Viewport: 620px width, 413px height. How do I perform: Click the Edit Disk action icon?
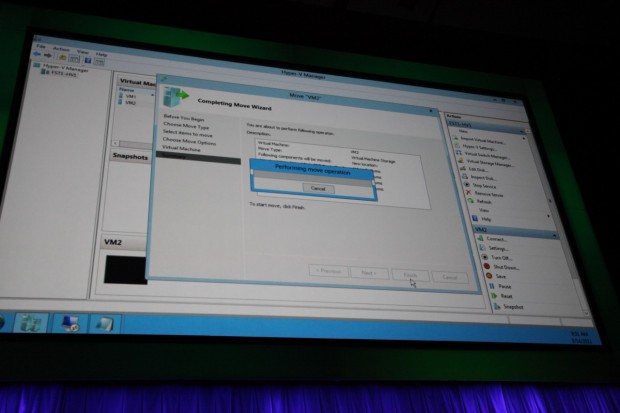pyautogui.click(x=463, y=169)
